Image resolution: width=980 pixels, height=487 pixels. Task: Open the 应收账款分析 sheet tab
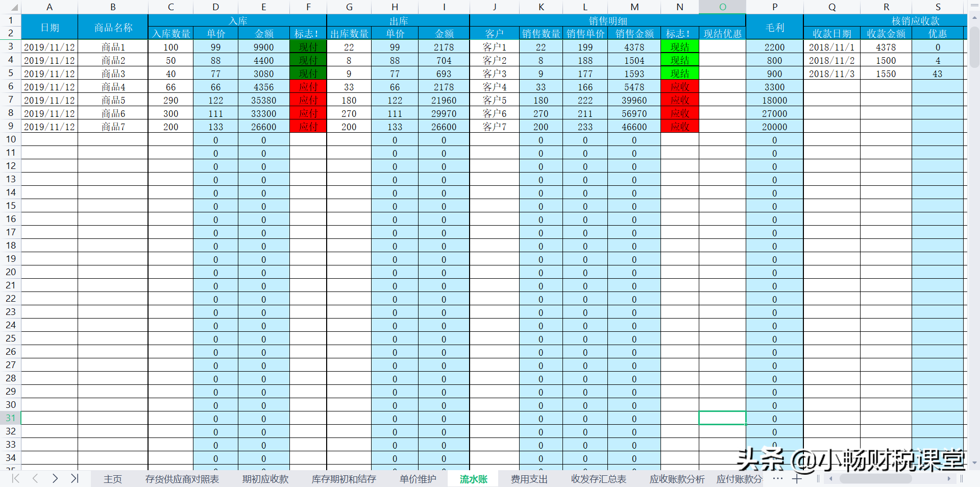pos(677,479)
